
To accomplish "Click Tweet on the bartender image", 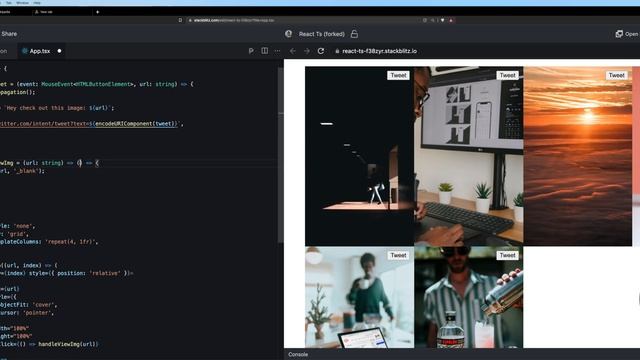I will point(507,255).
